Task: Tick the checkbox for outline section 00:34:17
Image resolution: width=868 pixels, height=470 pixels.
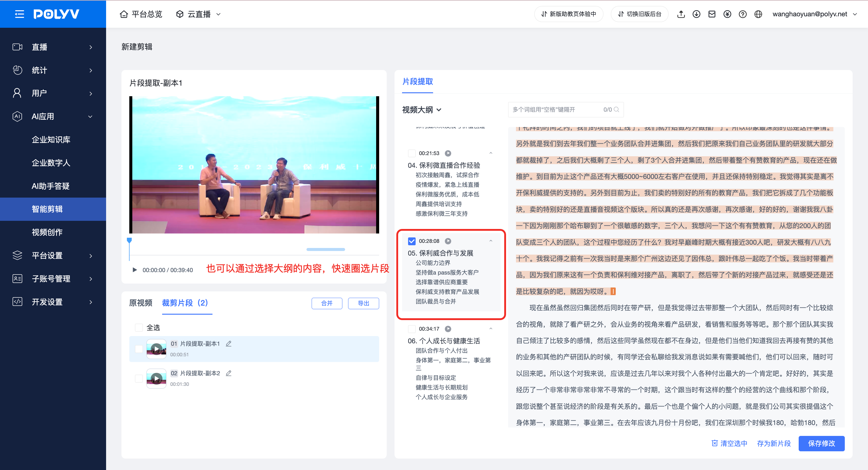Action: (x=411, y=329)
